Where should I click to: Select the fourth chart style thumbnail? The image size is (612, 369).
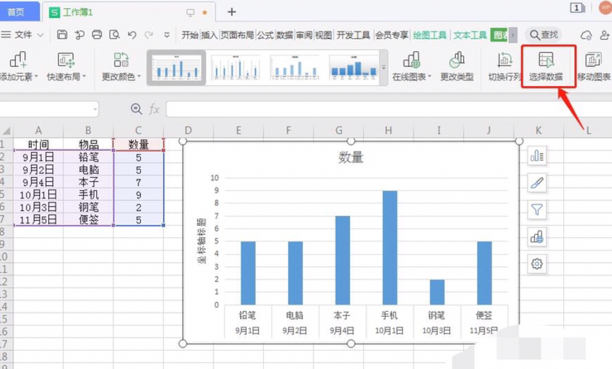pos(354,67)
